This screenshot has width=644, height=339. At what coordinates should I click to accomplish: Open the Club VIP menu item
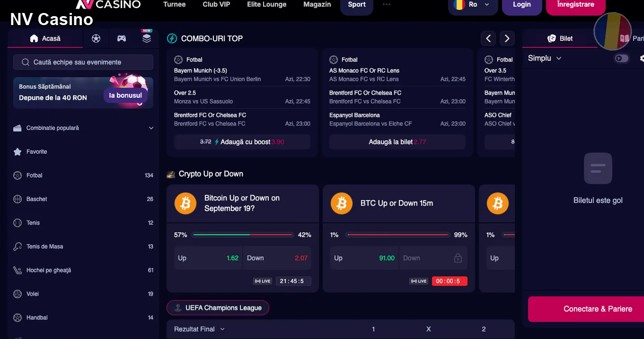tap(216, 4)
